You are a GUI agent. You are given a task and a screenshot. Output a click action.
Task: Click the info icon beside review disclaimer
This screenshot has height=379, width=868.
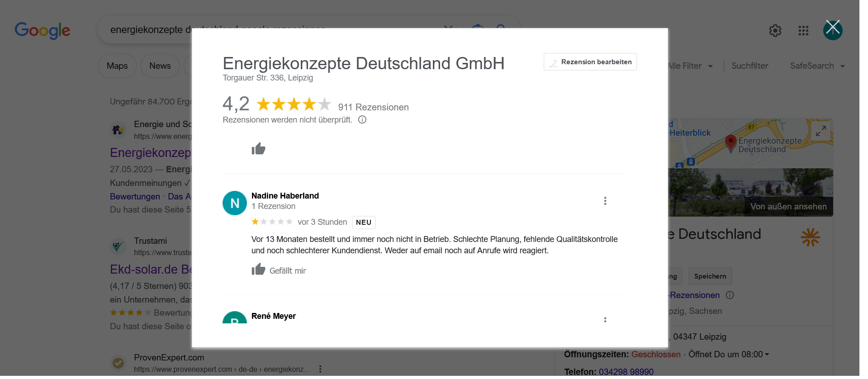tap(362, 120)
